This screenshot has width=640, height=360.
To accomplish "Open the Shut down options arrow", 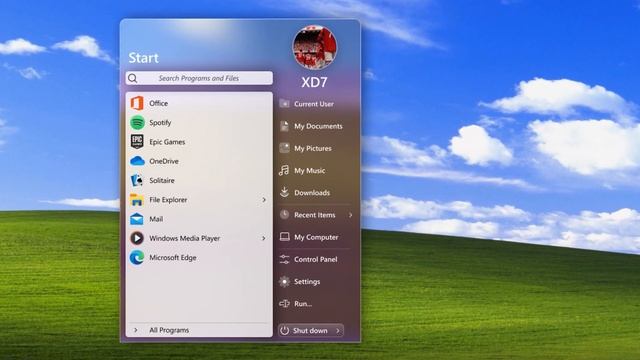I will coord(338,331).
